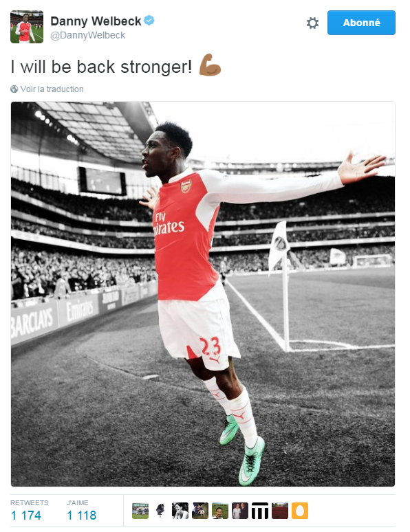The width and height of the screenshot is (410, 532).
Task: Select the globe icon beside translation link
Action: [x=14, y=89]
